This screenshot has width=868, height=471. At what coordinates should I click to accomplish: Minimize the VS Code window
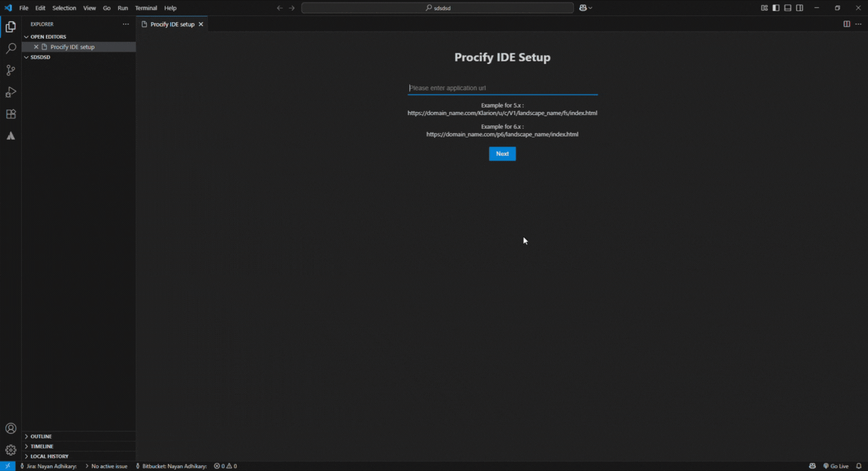pyautogui.click(x=817, y=8)
